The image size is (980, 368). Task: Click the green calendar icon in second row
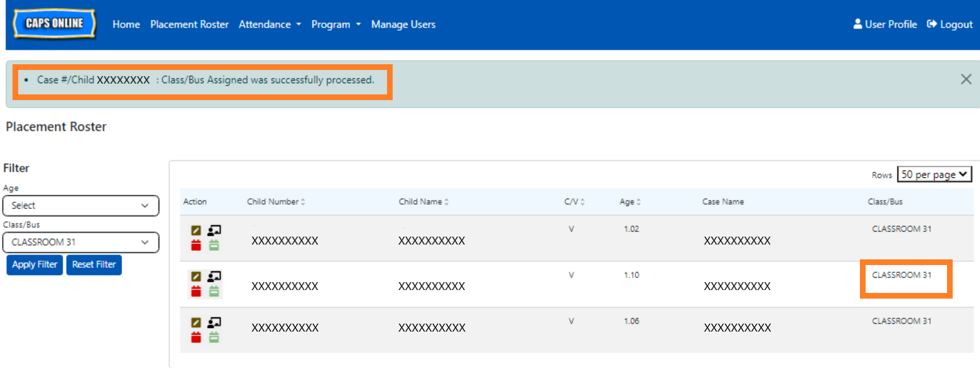214,292
